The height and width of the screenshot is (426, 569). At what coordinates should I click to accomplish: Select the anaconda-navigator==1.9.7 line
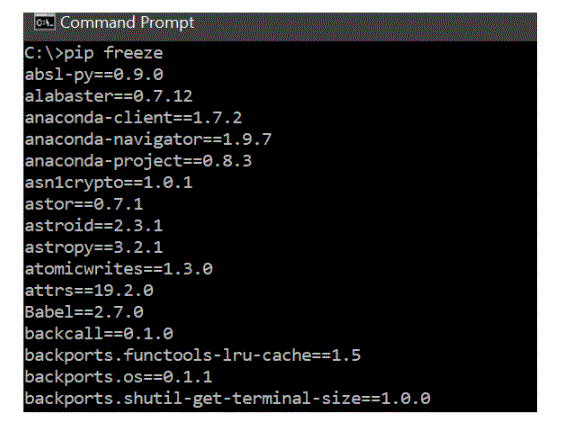point(148,139)
